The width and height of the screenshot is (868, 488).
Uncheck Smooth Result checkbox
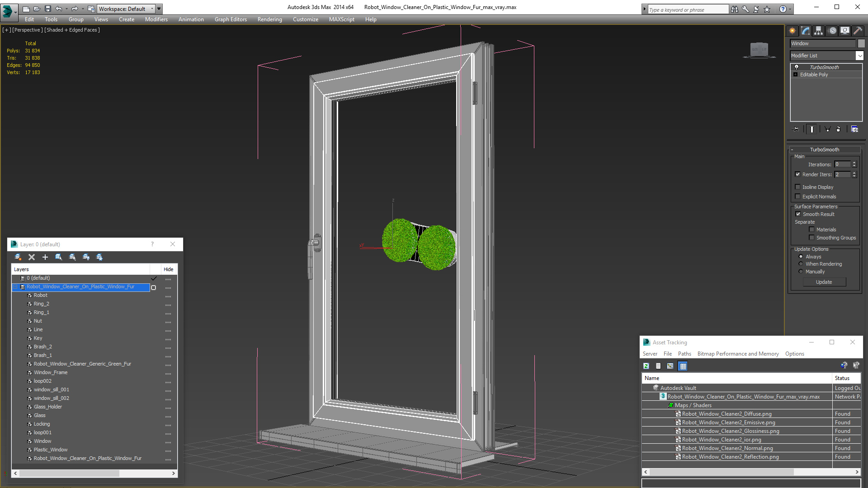point(798,214)
